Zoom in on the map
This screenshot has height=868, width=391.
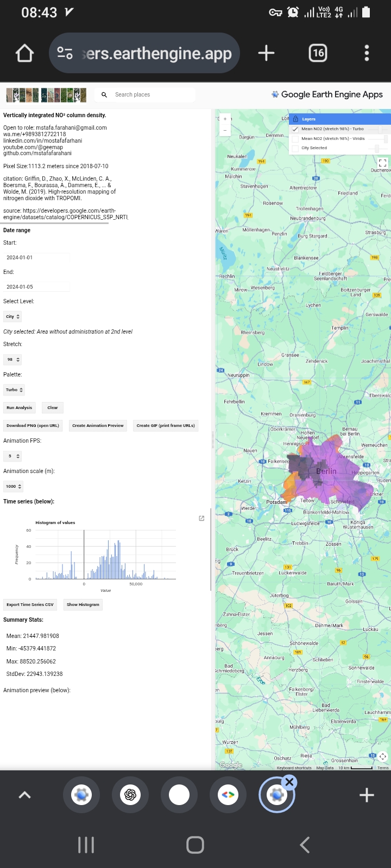[225, 119]
